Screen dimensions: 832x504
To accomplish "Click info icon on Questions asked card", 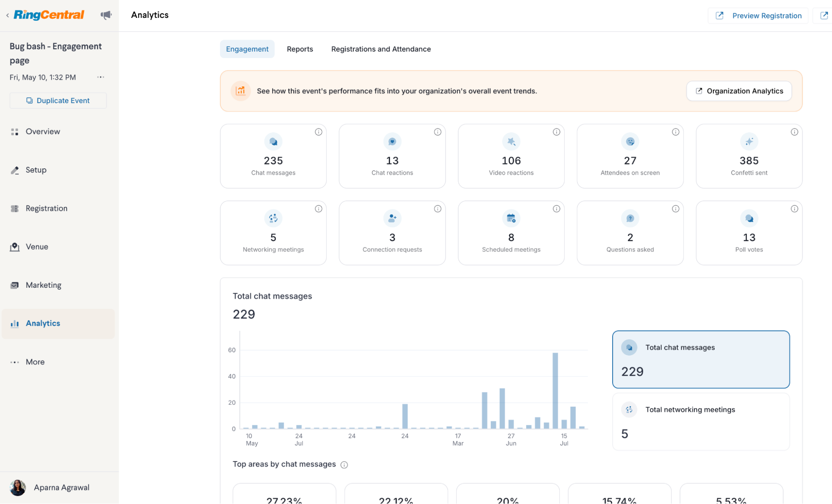I will [676, 209].
